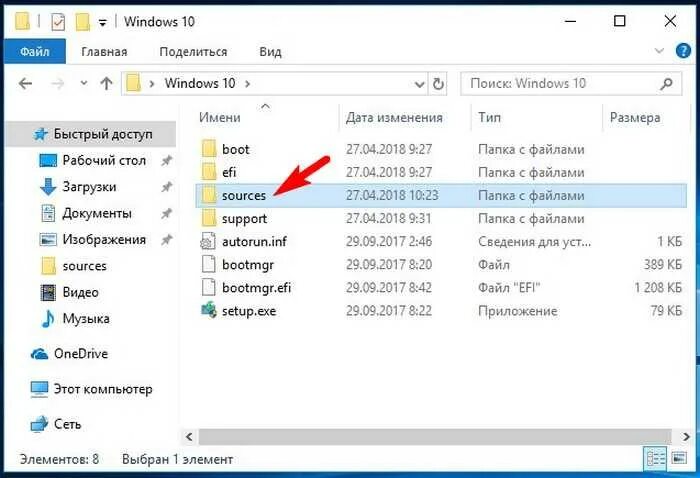
Task: Go up one folder level arrow
Action: [106, 83]
